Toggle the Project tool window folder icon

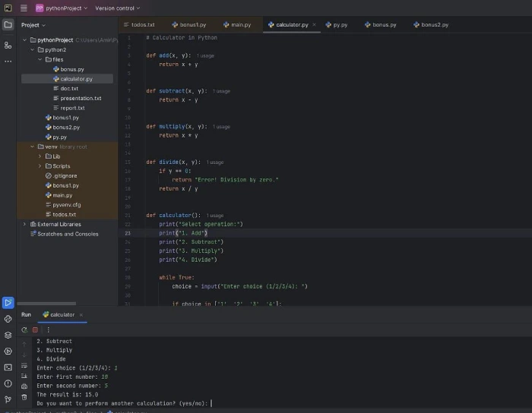pos(8,25)
